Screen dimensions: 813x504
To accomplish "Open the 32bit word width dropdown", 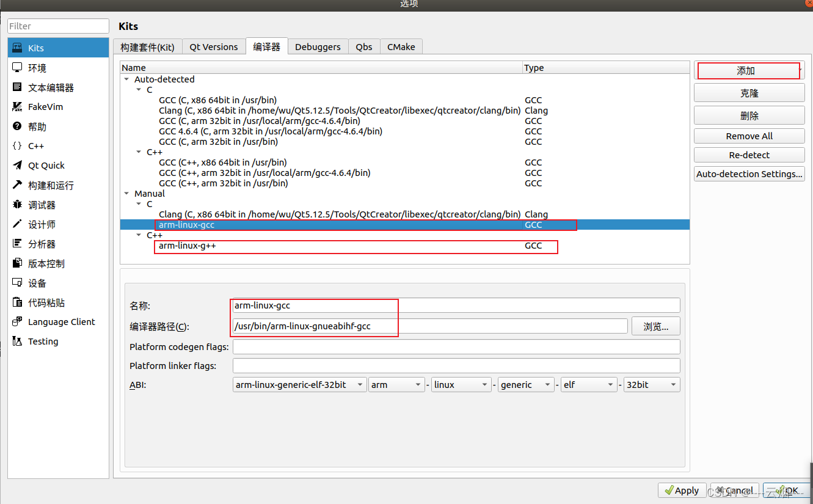I will coord(651,384).
